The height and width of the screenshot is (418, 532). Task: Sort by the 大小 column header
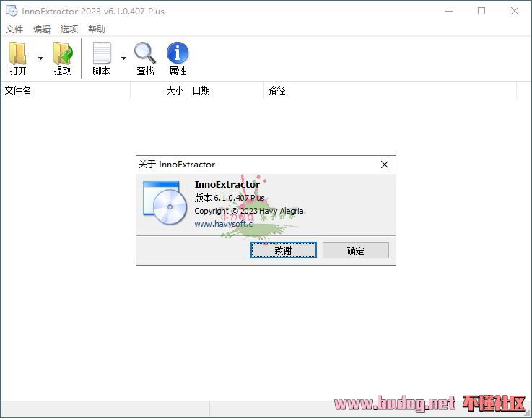(159, 90)
